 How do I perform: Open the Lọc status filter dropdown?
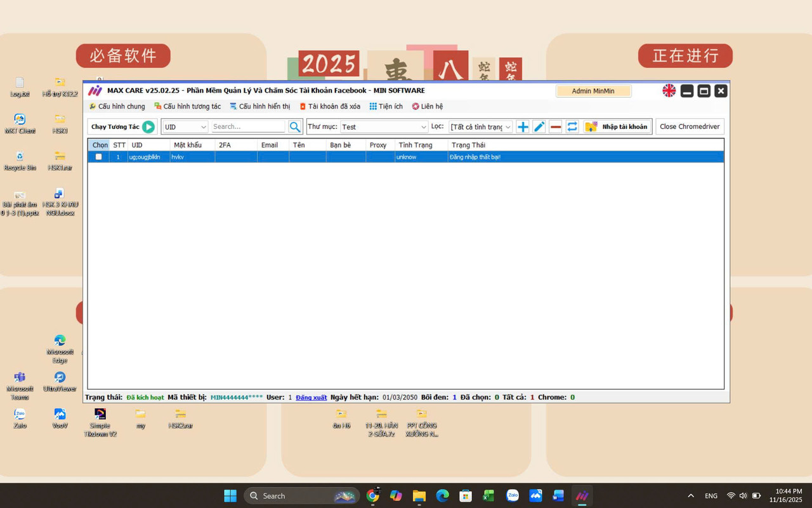pyautogui.click(x=480, y=127)
